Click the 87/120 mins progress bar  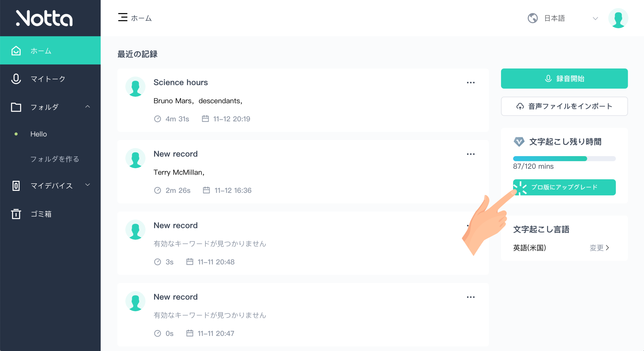click(x=564, y=159)
